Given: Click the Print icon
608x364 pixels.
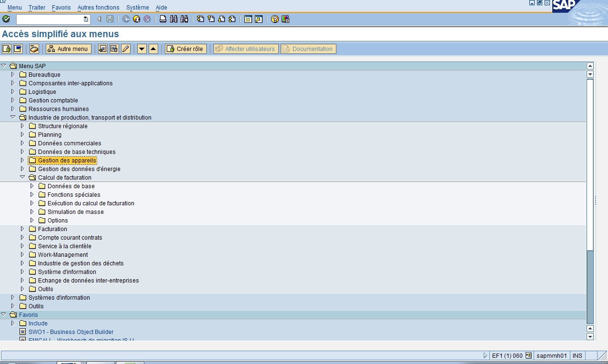Looking at the screenshot, I should tap(163, 19).
